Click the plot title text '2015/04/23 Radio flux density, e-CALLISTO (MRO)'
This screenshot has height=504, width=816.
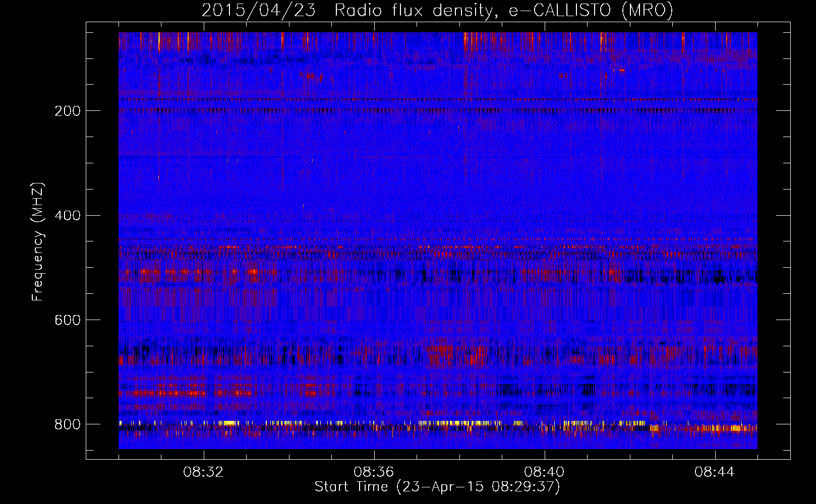tap(437, 11)
